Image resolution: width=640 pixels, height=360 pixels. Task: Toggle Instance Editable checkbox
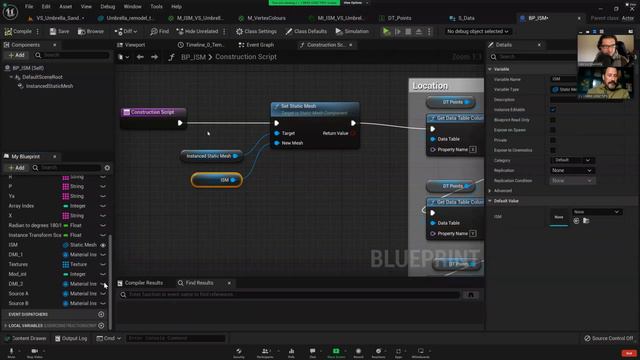tap(553, 110)
